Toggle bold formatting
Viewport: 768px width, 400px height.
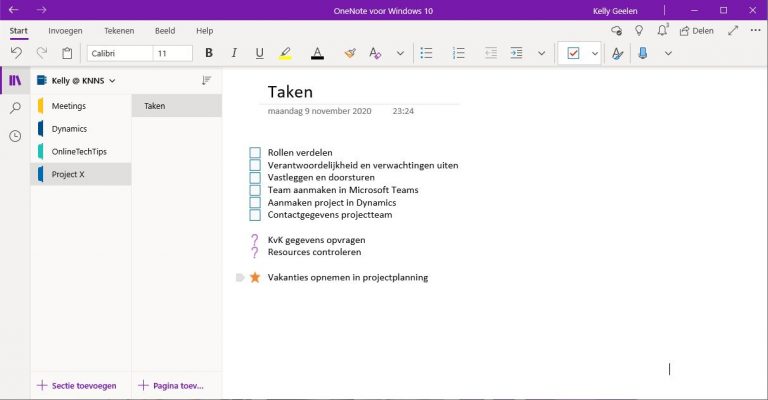coord(209,53)
